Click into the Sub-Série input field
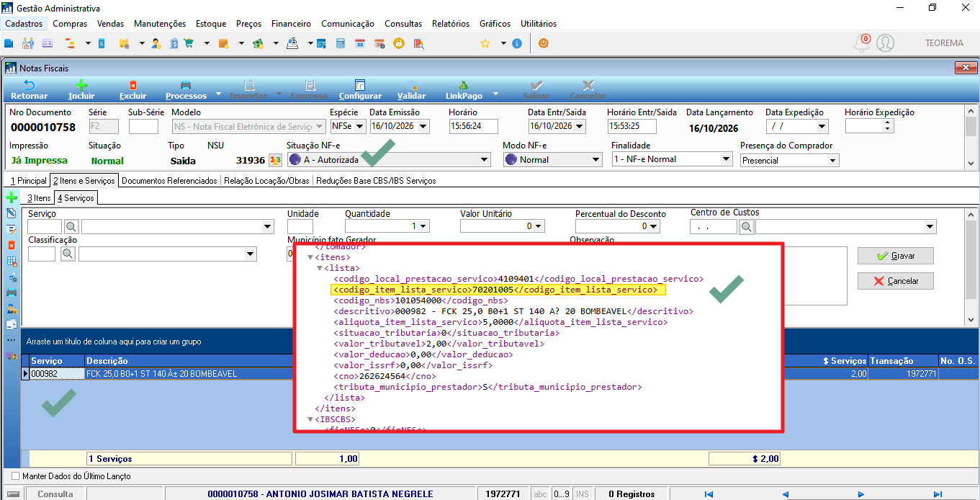The width and height of the screenshot is (980, 500). click(x=143, y=126)
